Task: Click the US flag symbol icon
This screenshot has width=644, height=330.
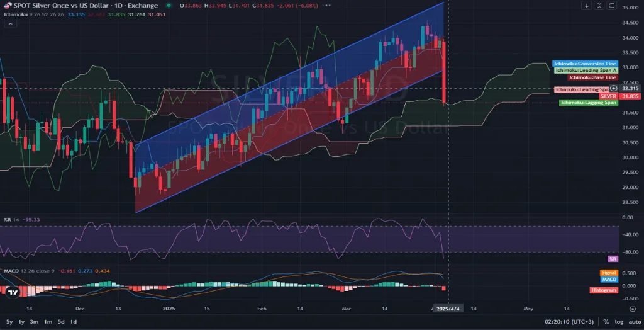Action: (8, 5)
